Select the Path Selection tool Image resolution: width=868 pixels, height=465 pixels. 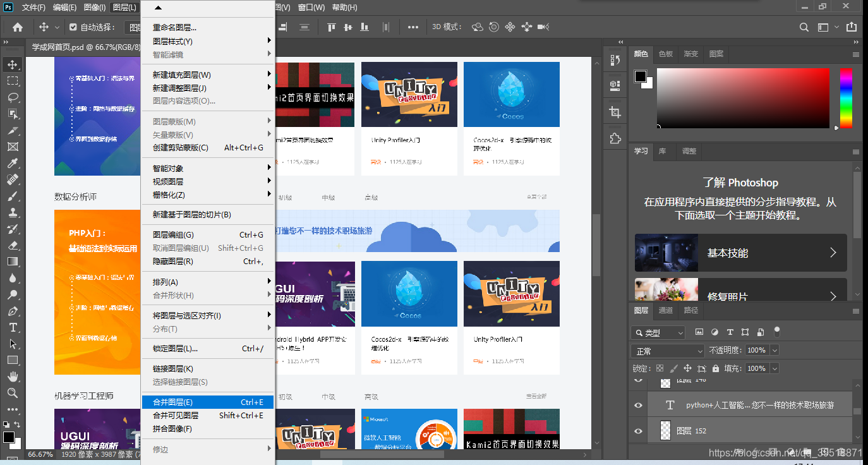(13, 344)
